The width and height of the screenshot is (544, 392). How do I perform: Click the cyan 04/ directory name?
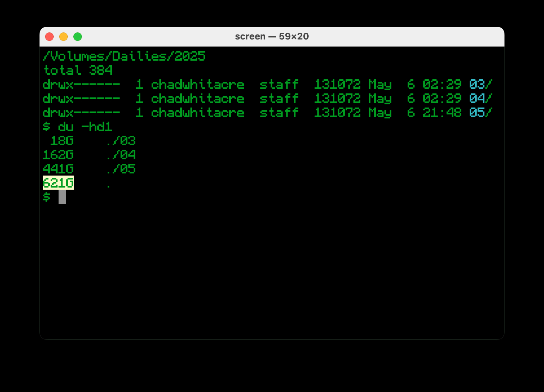[480, 99]
